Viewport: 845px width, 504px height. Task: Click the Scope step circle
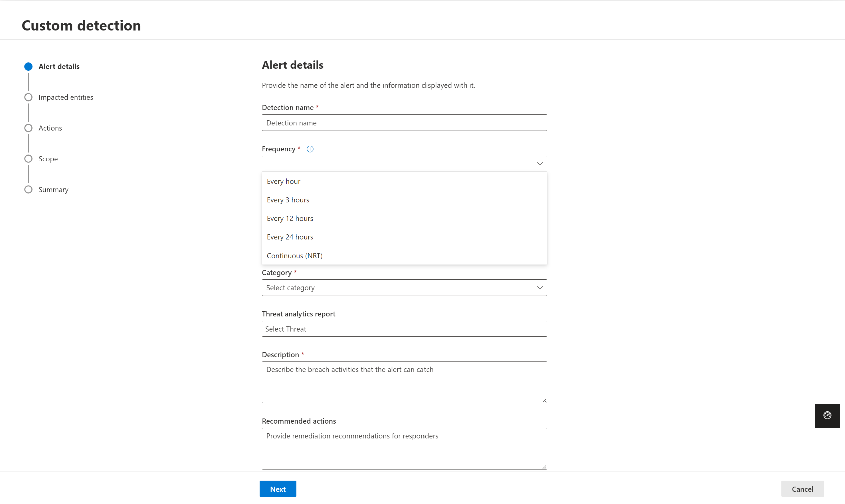pyautogui.click(x=29, y=159)
